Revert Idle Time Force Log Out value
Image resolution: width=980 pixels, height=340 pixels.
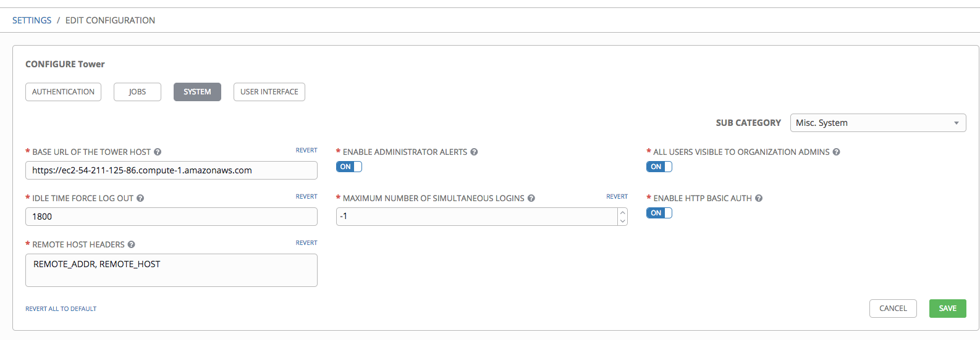coord(306,197)
